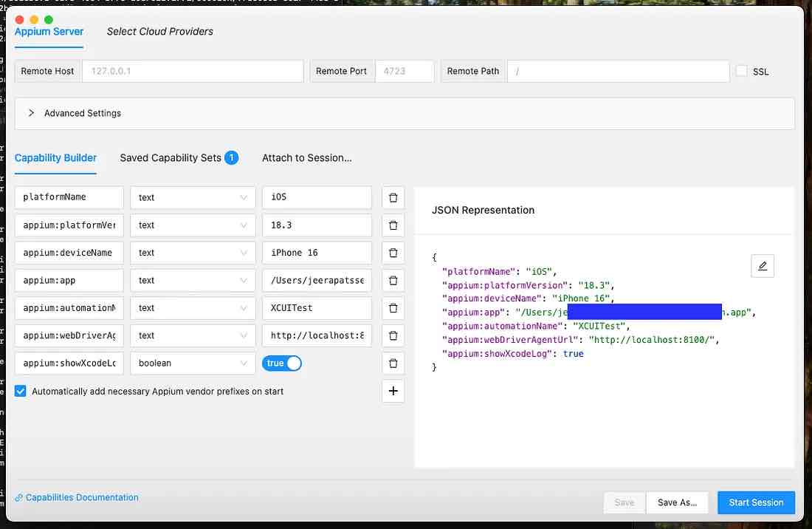Image resolution: width=812 pixels, height=529 pixels.
Task: Click "appium:platformVersion" line in JSON
Action: (x=529, y=285)
